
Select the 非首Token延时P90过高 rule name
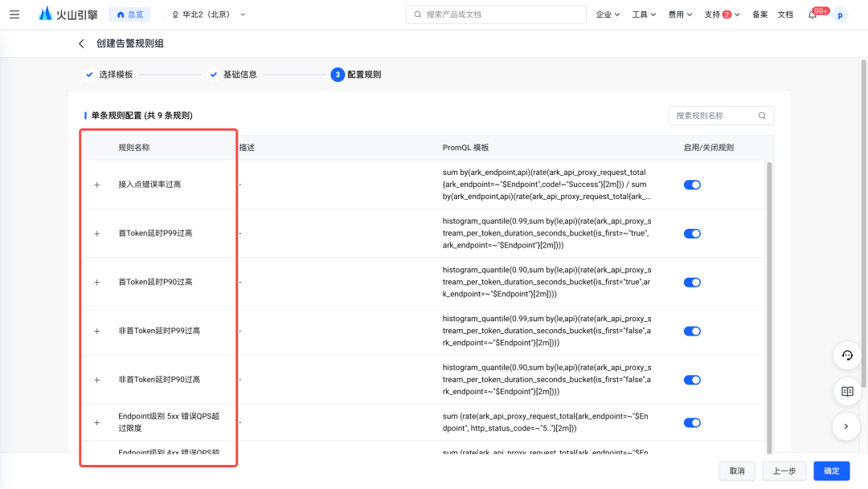159,380
